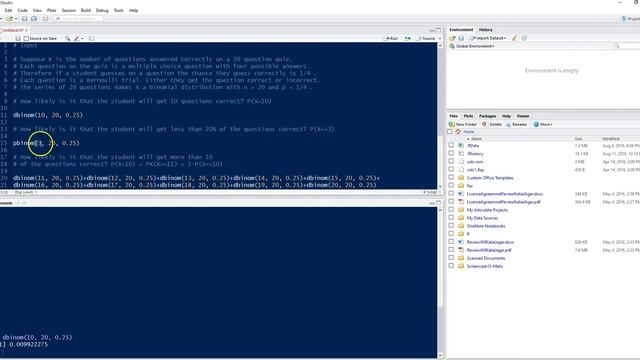Click the maximize source pane icon

click(439, 30)
